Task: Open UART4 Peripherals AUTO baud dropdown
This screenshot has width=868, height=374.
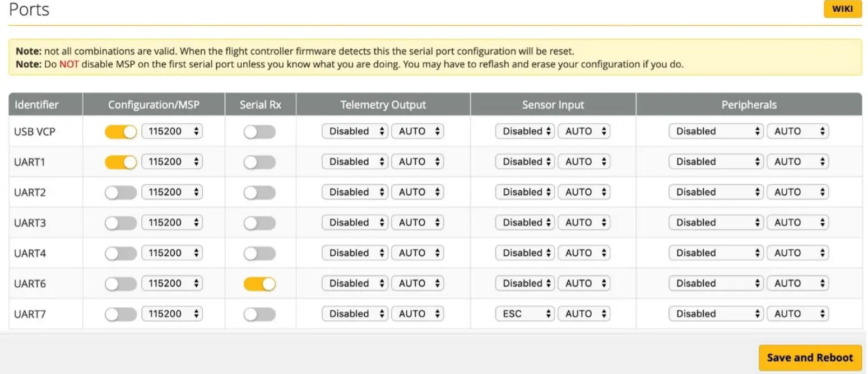Action: click(x=797, y=253)
